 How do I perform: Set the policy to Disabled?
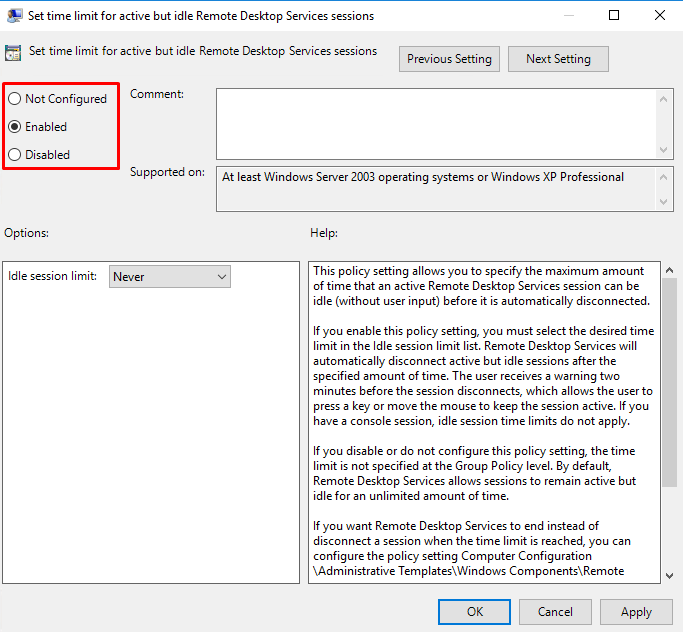pyautogui.click(x=14, y=155)
